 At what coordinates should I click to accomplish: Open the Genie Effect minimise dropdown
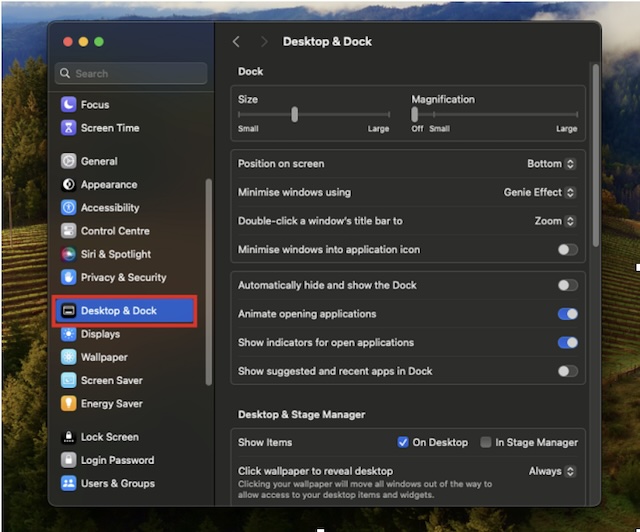(539, 192)
